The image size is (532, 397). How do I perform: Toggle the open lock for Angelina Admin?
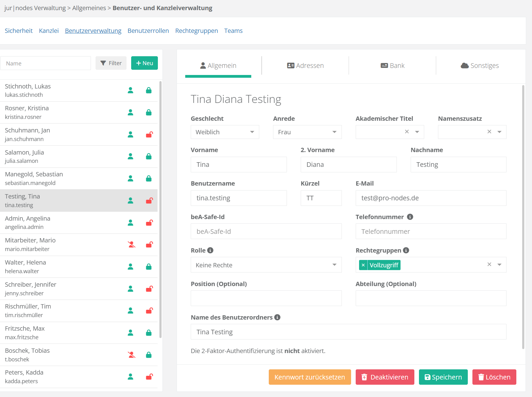click(x=149, y=223)
